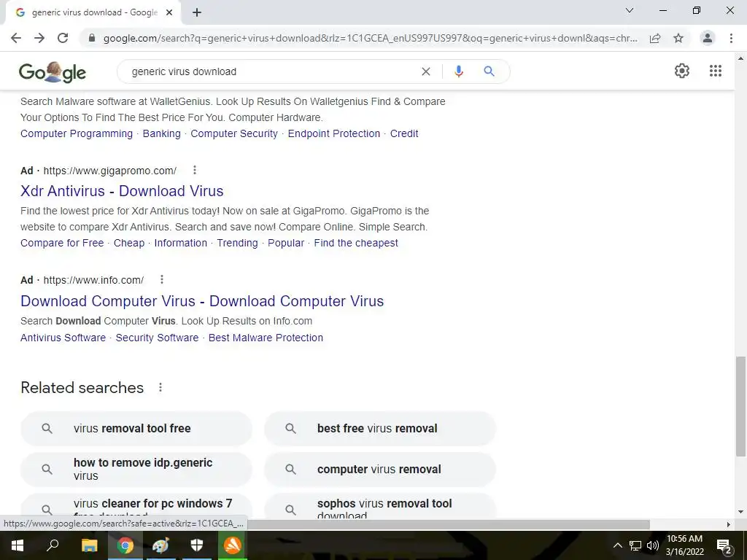Click the browser address bar URL
The height and width of the screenshot is (560, 747).
tap(370, 38)
